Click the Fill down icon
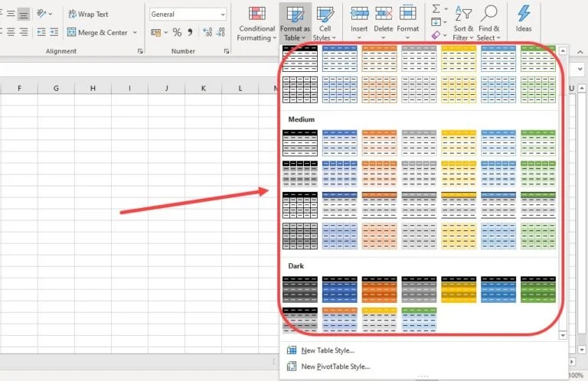The width and height of the screenshot is (588, 381). tap(436, 22)
